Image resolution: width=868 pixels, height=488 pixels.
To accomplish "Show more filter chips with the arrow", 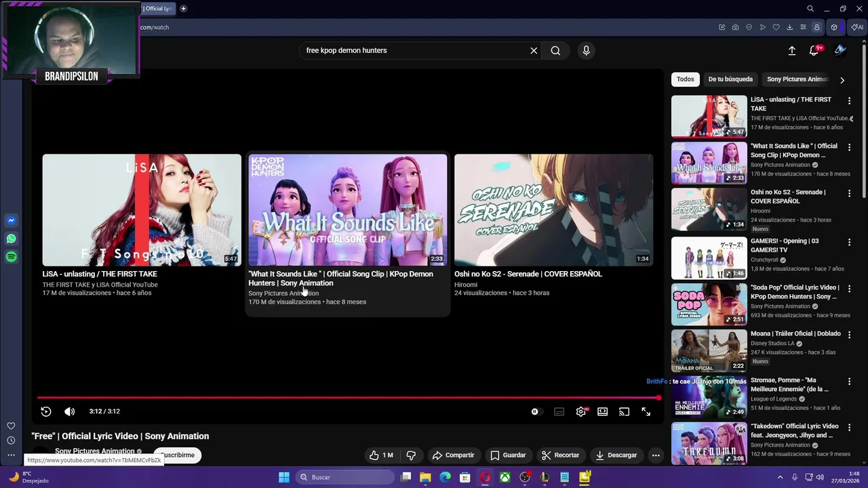I will pos(842,80).
